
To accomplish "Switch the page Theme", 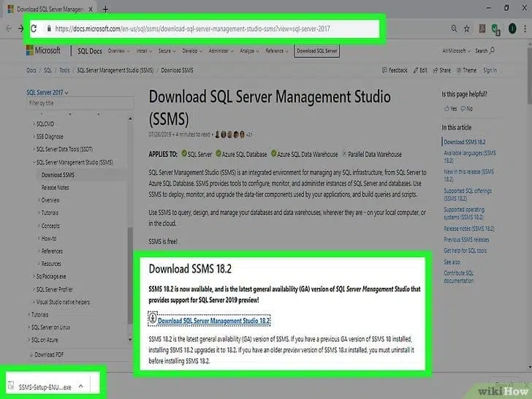I will [x=466, y=70].
